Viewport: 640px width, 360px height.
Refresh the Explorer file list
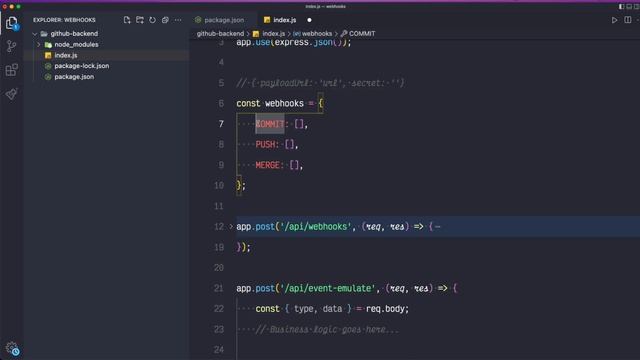tap(152, 20)
